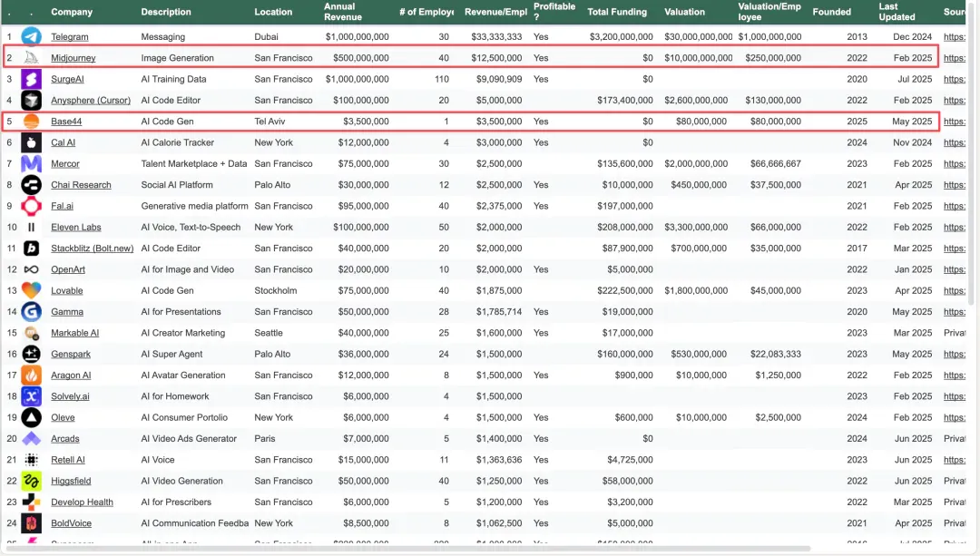Click the Higgsfield green logo icon
Screen dimensions: 980x556
point(31,481)
